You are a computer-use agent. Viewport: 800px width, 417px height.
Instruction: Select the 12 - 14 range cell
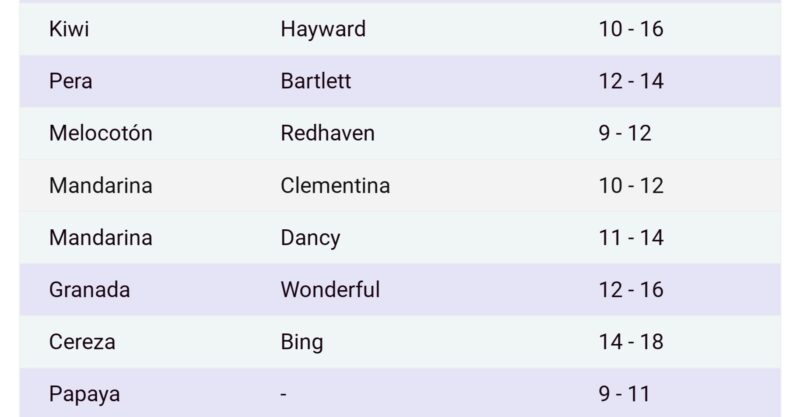(631, 82)
